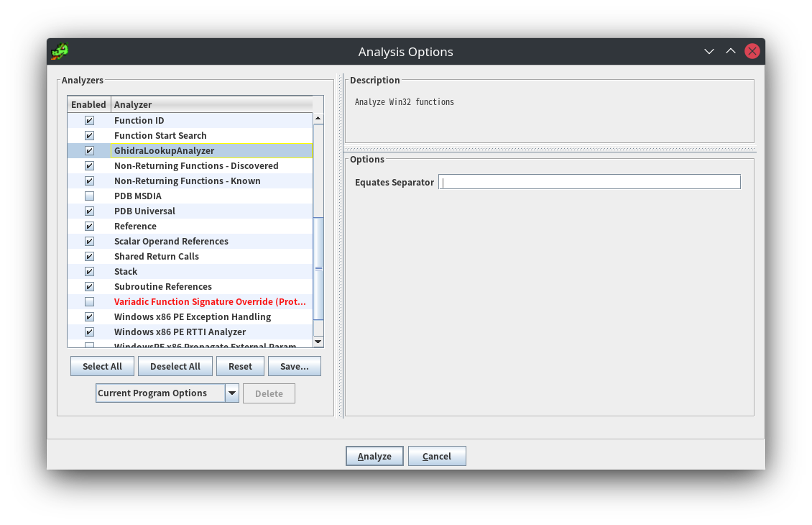The height and width of the screenshot is (525, 812).
Task: Uncheck Shared Return Calls checkbox
Action: pos(90,256)
